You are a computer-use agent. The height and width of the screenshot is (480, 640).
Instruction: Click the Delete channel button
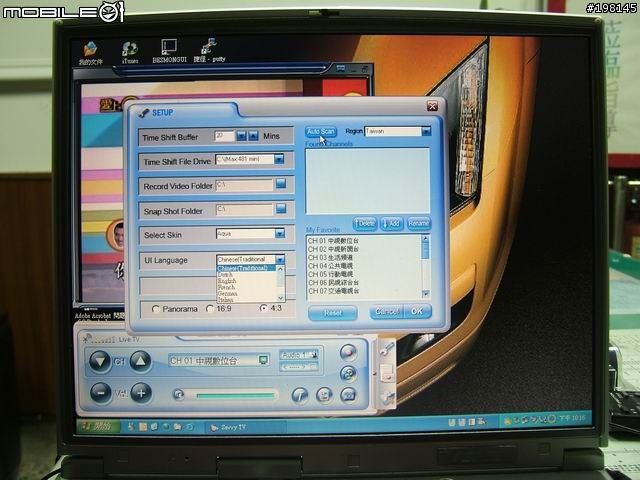click(364, 223)
